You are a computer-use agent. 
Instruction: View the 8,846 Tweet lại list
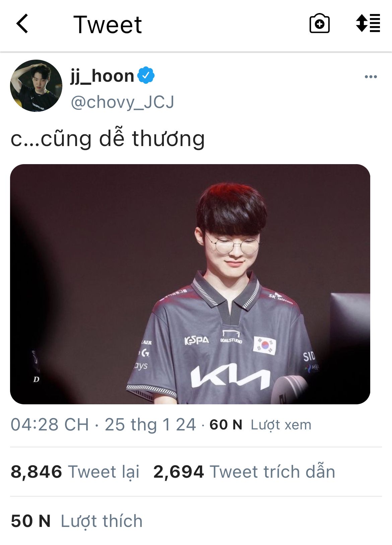coord(75,472)
